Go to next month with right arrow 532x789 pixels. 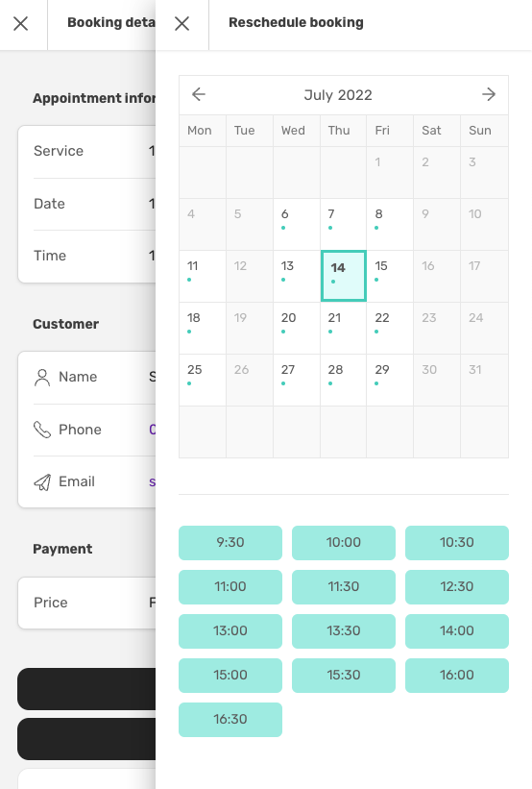(x=489, y=94)
